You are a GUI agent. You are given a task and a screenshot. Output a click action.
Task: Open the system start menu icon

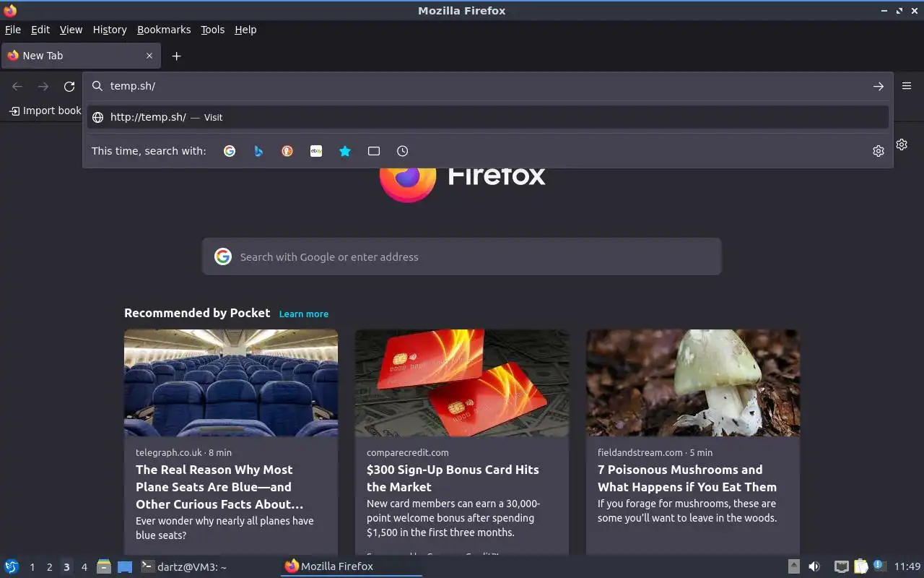12,566
